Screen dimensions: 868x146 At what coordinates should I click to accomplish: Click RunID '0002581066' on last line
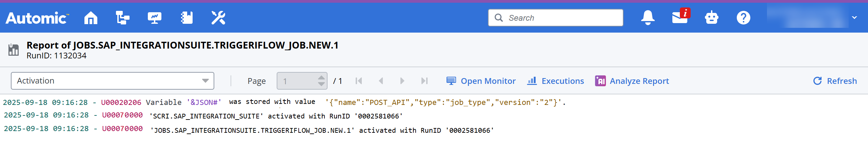457,130
